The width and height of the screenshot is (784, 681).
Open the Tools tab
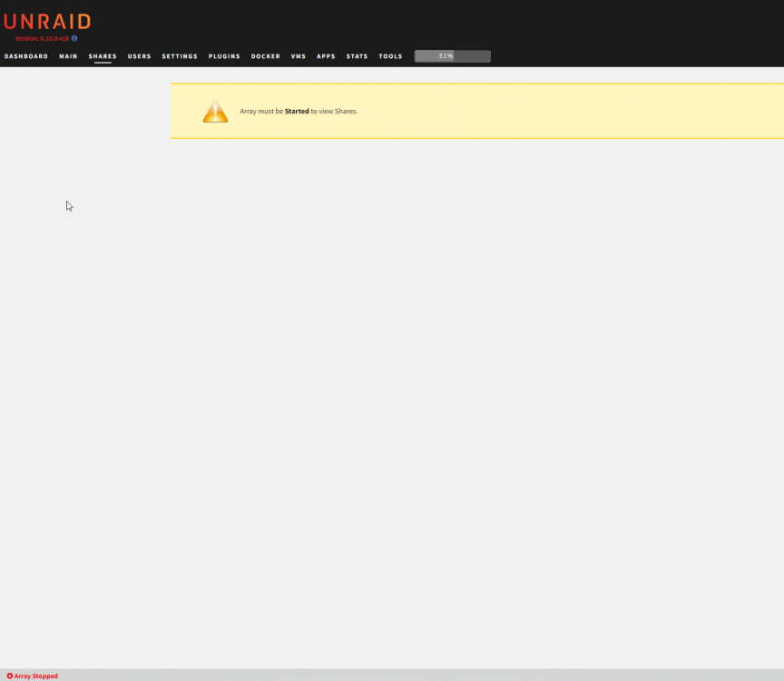tap(390, 56)
